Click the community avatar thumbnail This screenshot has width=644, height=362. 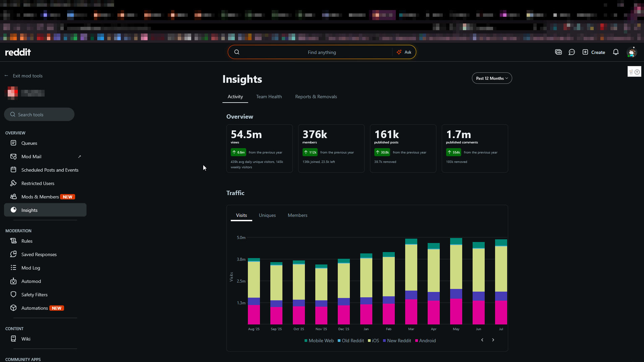coord(12,93)
